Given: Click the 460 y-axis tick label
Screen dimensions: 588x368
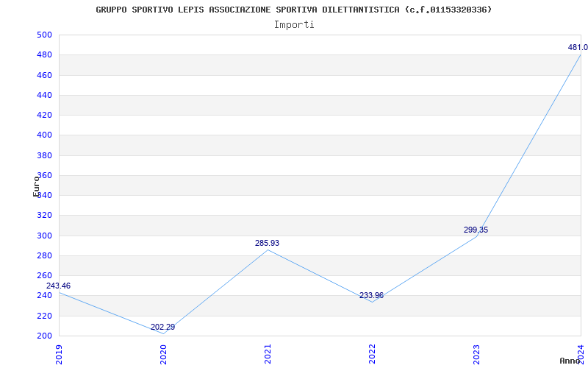Looking at the screenshot, I should (x=44, y=75).
